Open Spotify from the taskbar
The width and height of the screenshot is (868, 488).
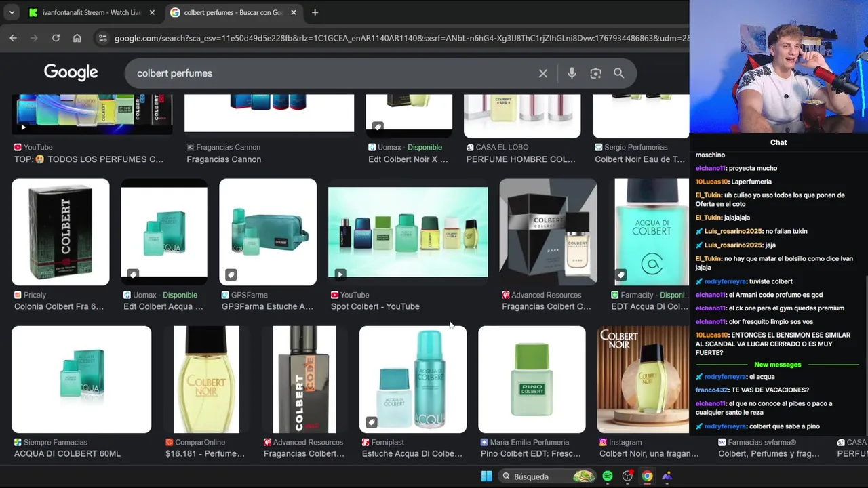coord(608,476)
